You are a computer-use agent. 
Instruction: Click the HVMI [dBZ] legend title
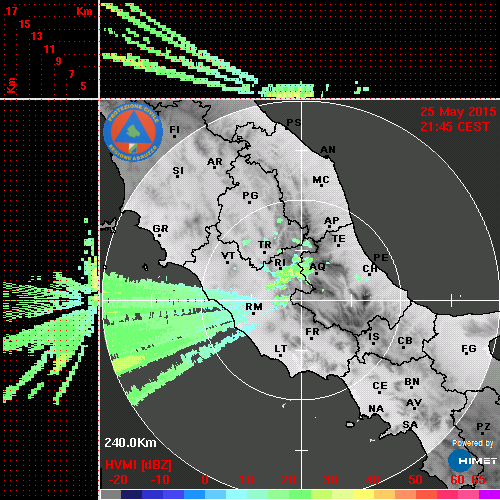(138, 465)
